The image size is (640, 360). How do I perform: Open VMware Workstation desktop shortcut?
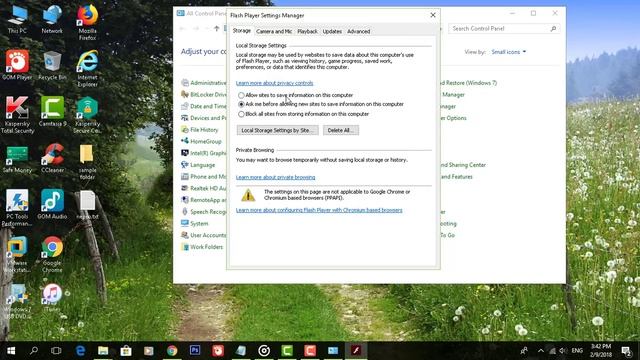17,255
